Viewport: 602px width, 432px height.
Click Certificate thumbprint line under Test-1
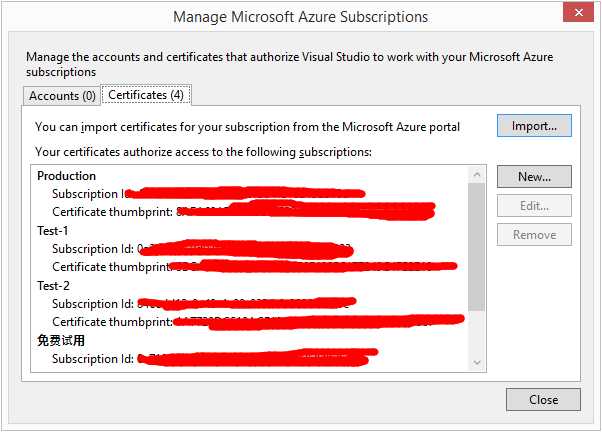pyautogui.click(x=255, y=266)
